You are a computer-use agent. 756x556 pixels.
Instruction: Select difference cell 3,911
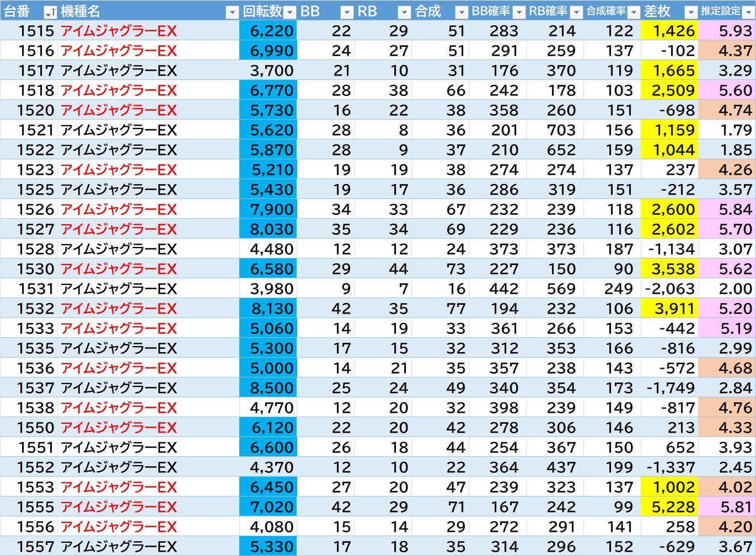tap(669, 309)
